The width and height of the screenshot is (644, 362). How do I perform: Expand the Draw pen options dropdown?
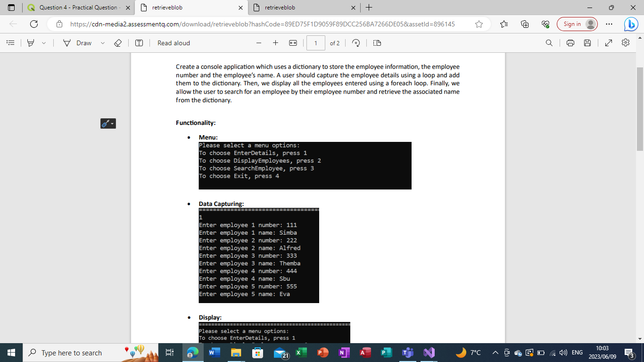click(x=102, y=42)
